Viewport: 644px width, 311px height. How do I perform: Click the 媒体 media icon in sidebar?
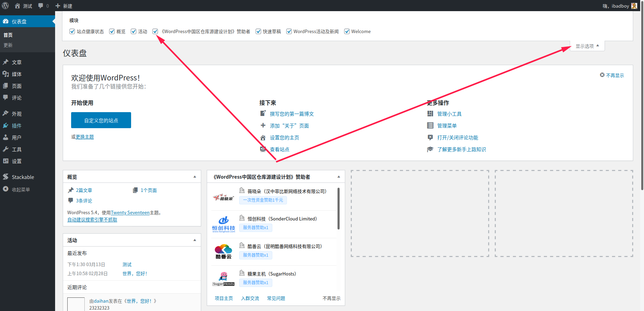coord(6,74)
